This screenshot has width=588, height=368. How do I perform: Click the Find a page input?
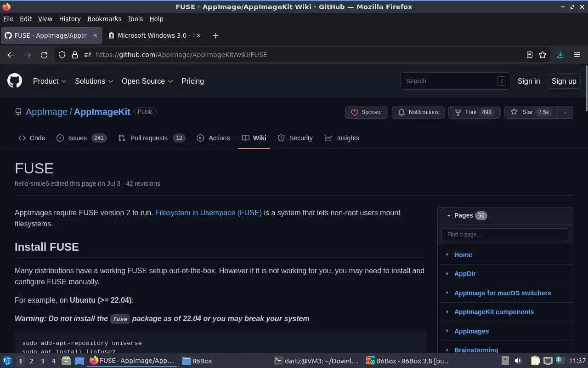click(505, 235)
